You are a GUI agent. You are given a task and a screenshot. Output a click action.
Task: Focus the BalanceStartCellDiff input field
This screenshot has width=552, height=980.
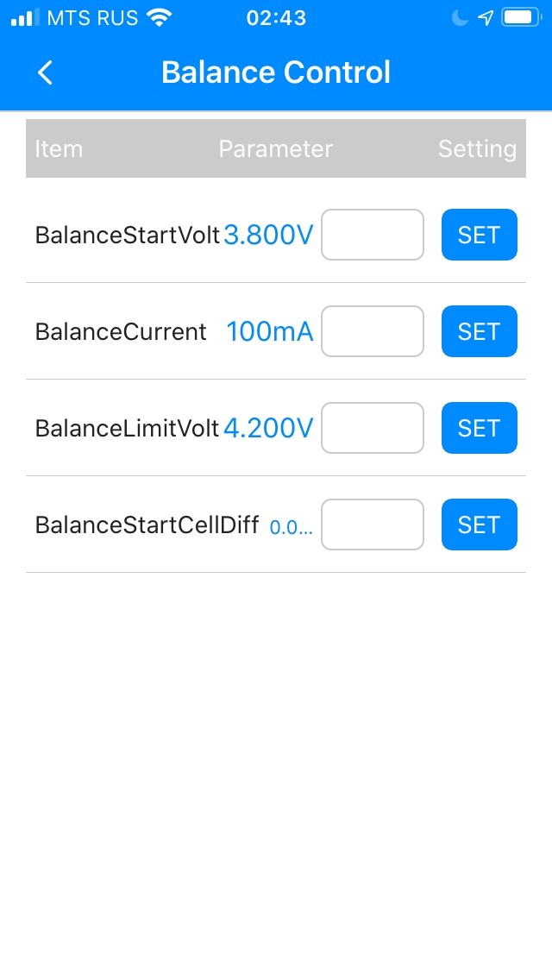[x=373, y=525]
